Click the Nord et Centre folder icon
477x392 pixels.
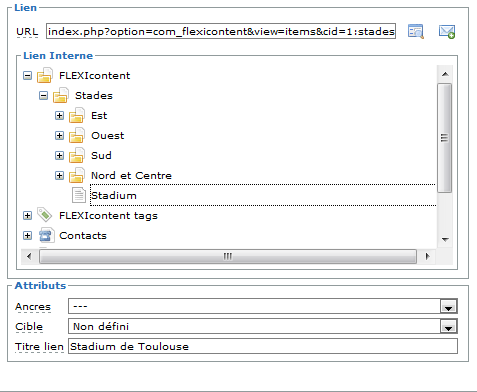point(76,175)
